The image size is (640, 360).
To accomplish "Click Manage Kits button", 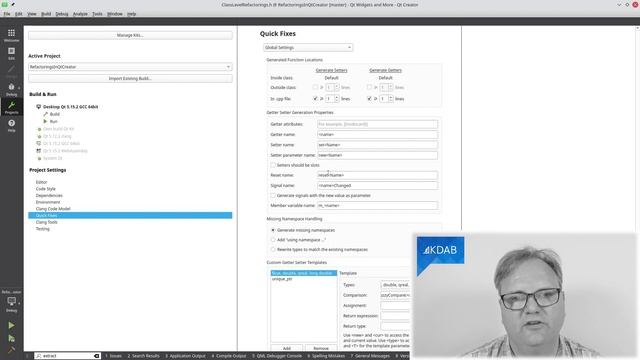I will coord(130,36).
